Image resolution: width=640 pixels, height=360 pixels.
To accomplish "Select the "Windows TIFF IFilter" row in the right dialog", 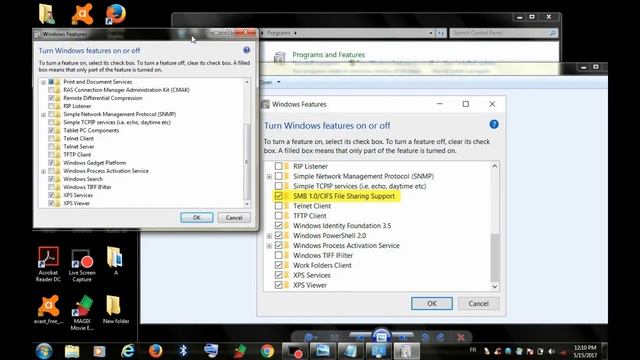I will [x=323, y=255].
